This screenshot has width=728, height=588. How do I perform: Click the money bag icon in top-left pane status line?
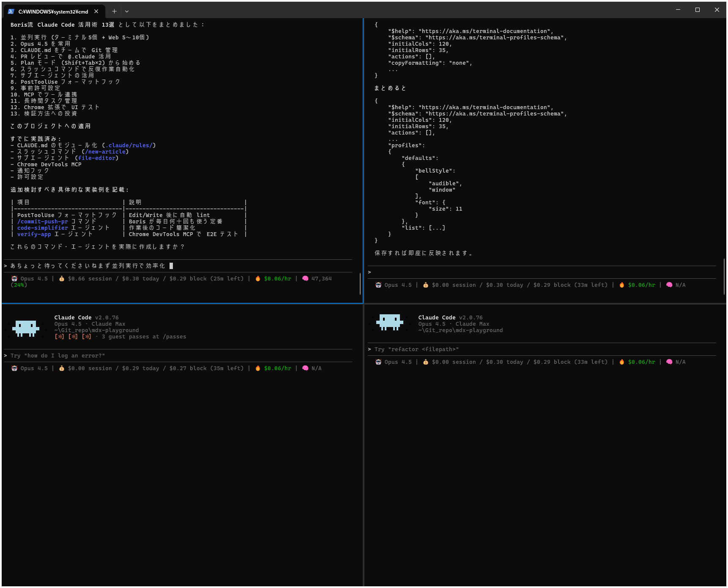coord(62,279)
